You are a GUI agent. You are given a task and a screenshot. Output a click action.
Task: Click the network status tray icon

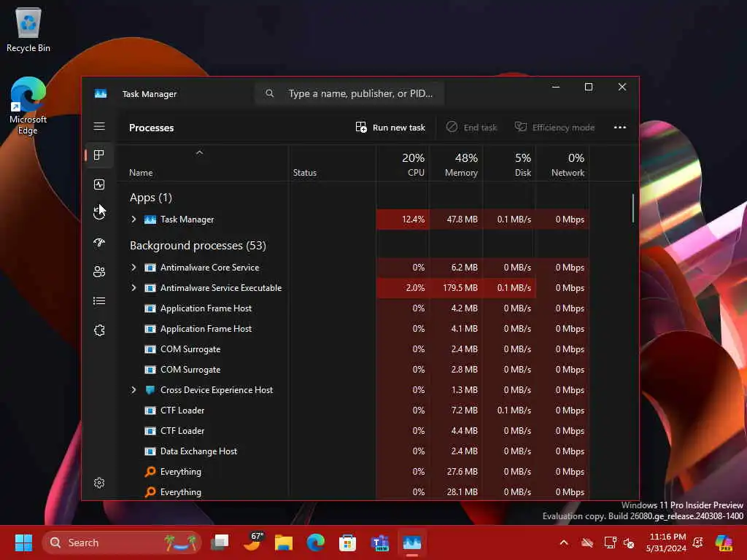click(610, 542)
